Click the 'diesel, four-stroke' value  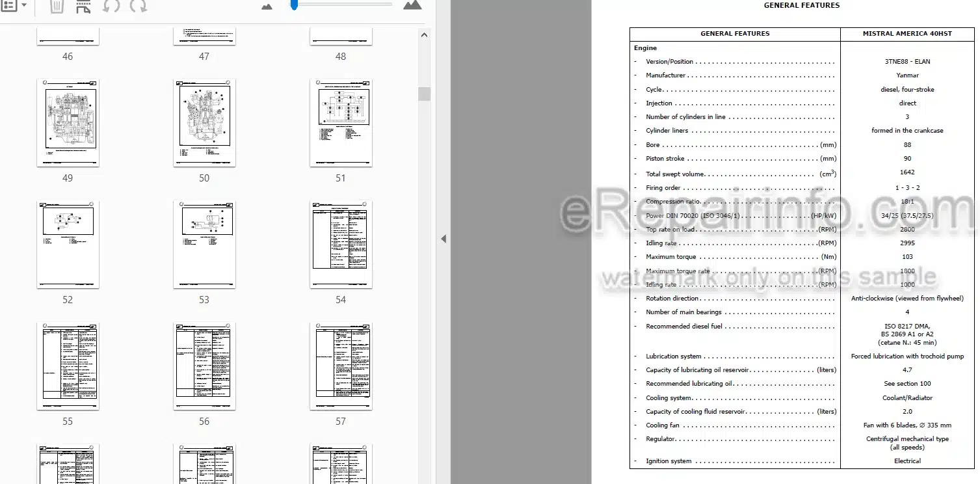907,90
